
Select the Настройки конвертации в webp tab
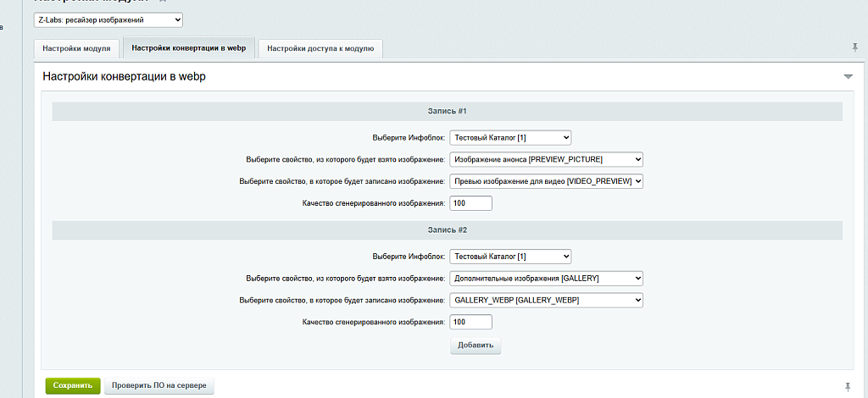189,47
